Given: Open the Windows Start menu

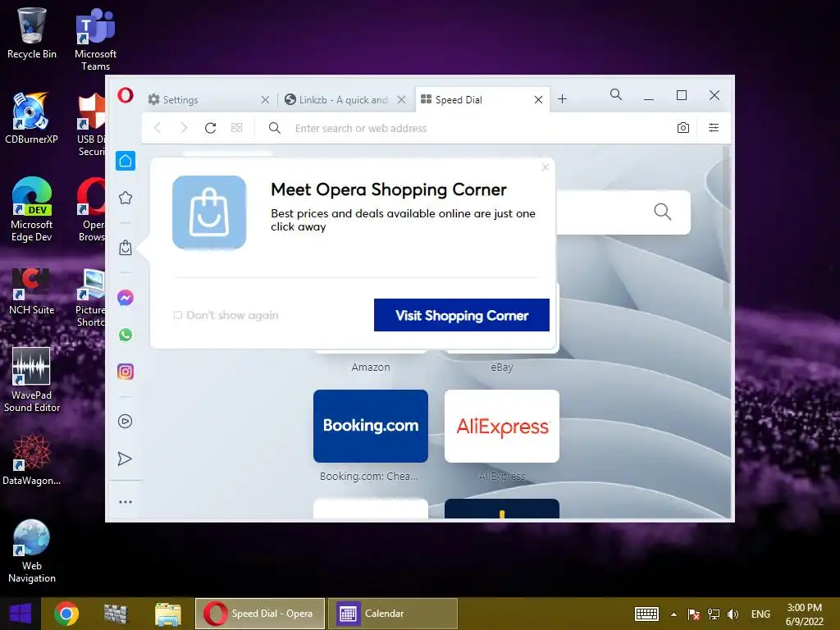Looking at the screenshot, I should click(21, 614).
